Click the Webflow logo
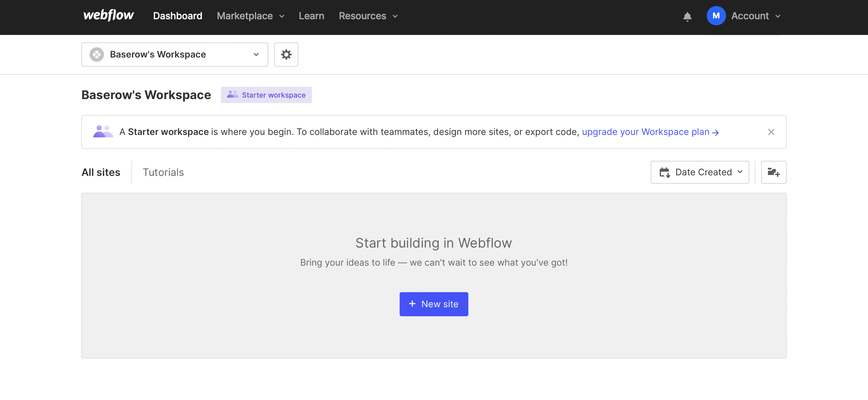The width and height of the screenshot is (868, 400). (108, 15)
